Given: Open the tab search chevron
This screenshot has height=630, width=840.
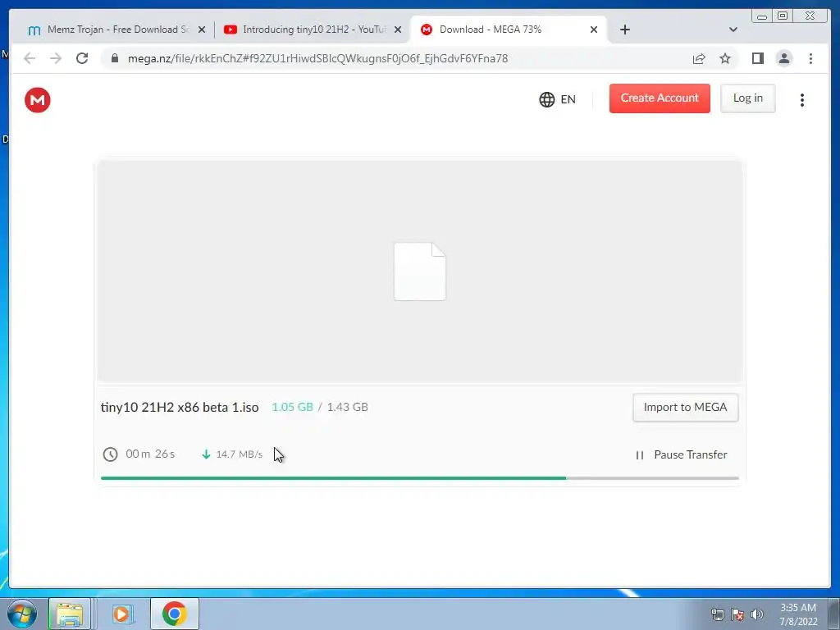Looking at the screenshot, I should click(x=733, y=30).
